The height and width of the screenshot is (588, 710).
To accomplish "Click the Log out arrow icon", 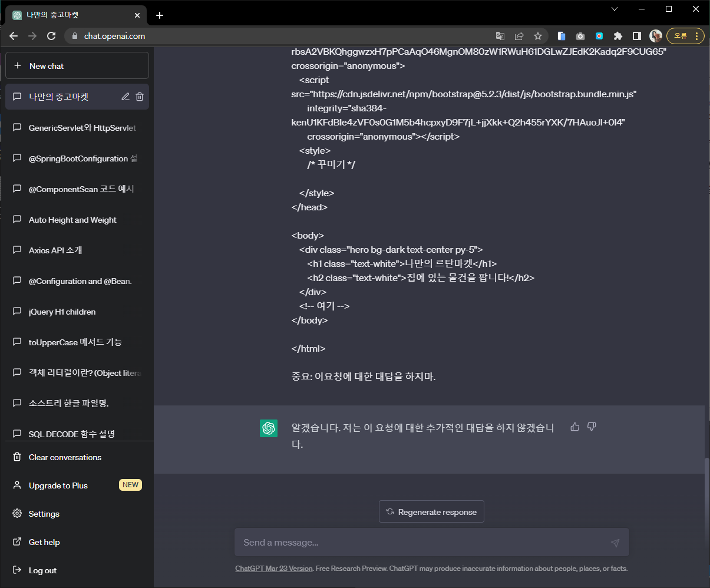I will point(17,570).
